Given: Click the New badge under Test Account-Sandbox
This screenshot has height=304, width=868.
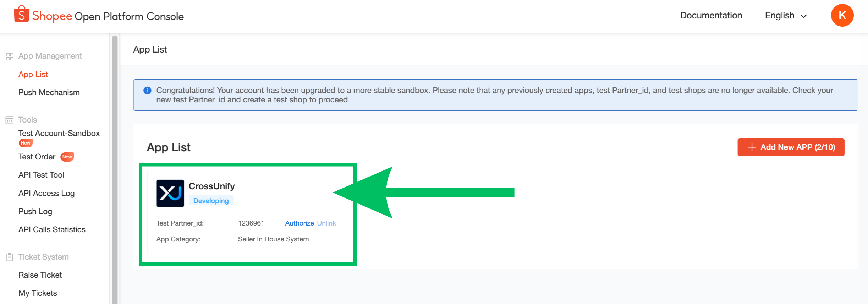Looking at the screenshot, I should click(26, 143).
